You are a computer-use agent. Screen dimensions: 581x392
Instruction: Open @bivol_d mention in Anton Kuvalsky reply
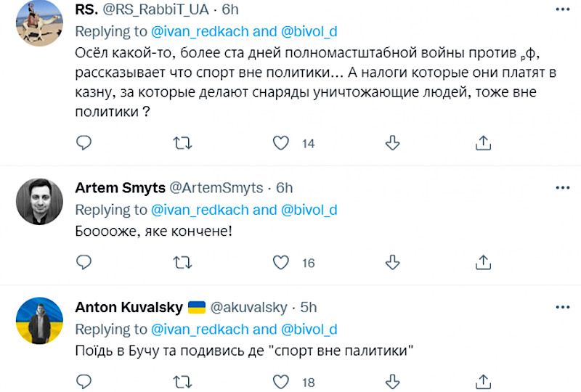pyautogui.click(x=309, y=329)
